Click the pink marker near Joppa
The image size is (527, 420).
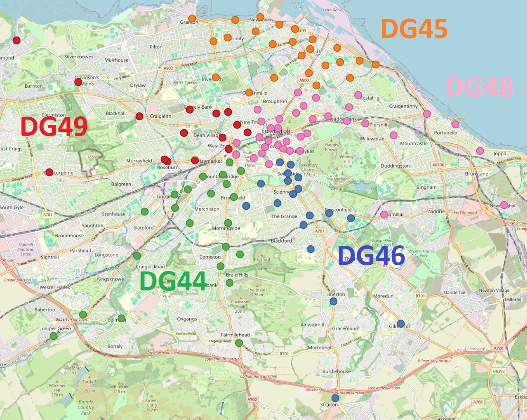coord(480,151)
